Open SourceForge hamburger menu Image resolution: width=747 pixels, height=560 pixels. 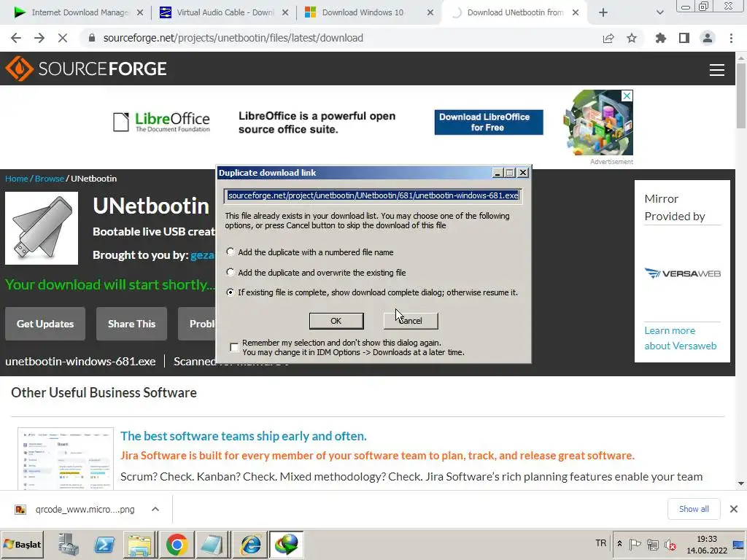717,69
